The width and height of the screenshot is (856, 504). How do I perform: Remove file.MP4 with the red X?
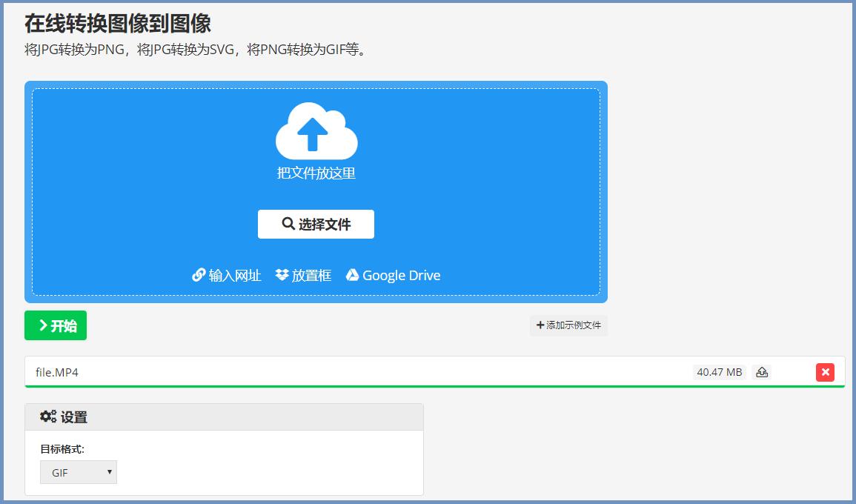point(826,372)
